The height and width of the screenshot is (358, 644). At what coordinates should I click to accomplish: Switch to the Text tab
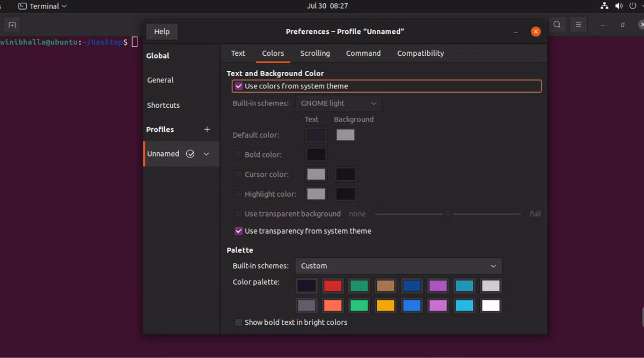238,53
